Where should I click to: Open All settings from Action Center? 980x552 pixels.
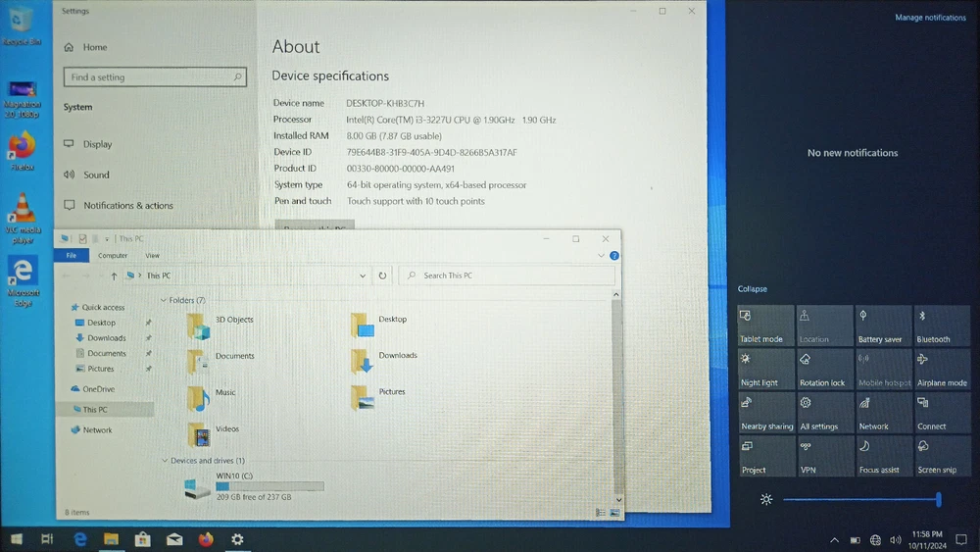(824, 413)
